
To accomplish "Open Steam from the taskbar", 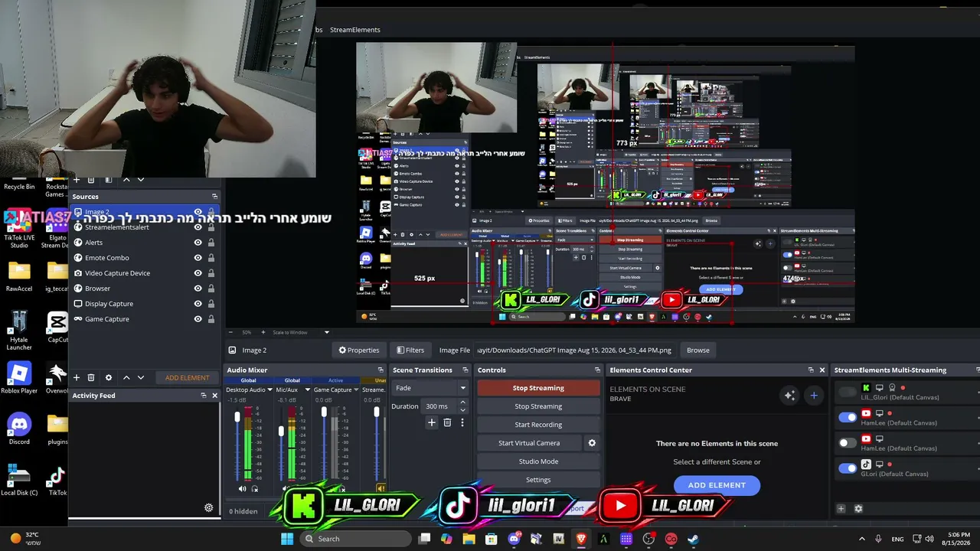I will 694,539.
